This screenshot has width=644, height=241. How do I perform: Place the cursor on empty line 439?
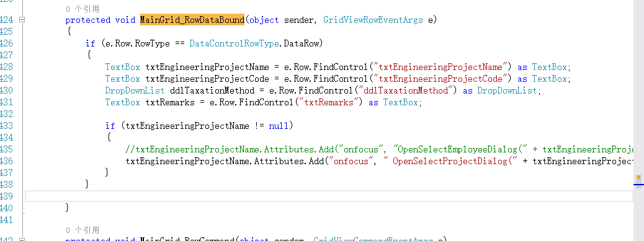pos(329,196)
